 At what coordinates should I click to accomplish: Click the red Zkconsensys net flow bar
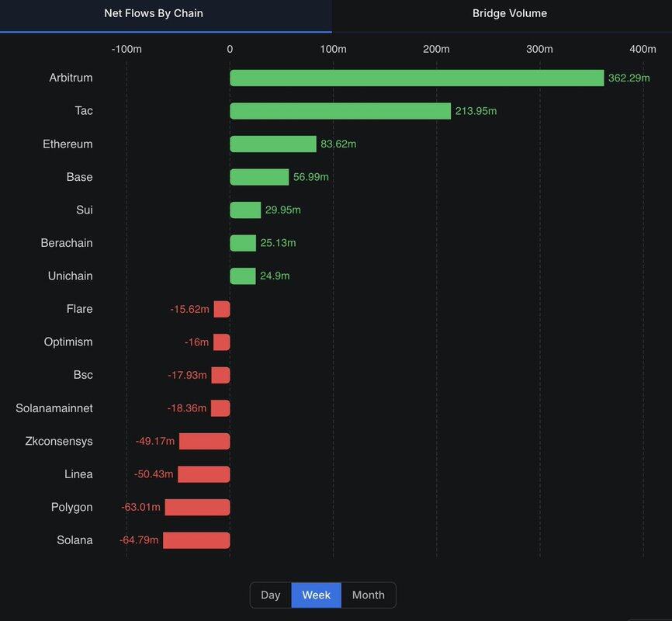(x=204, y=442)
